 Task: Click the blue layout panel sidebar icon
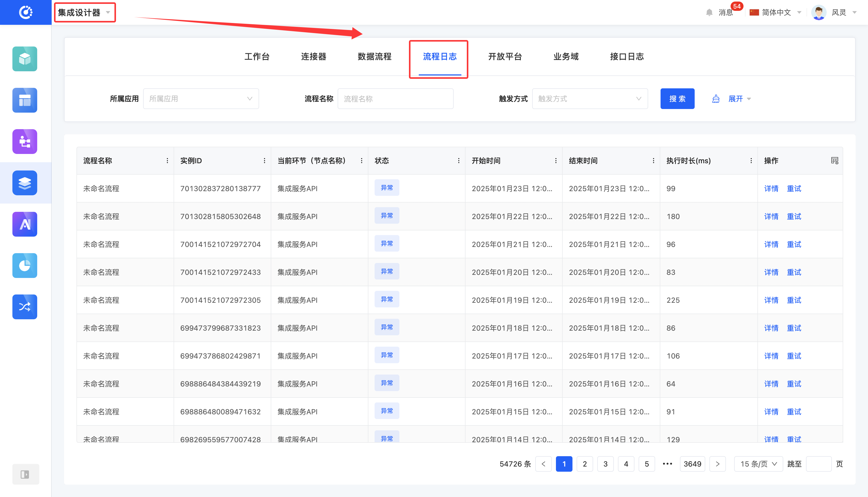click(25, 100)
